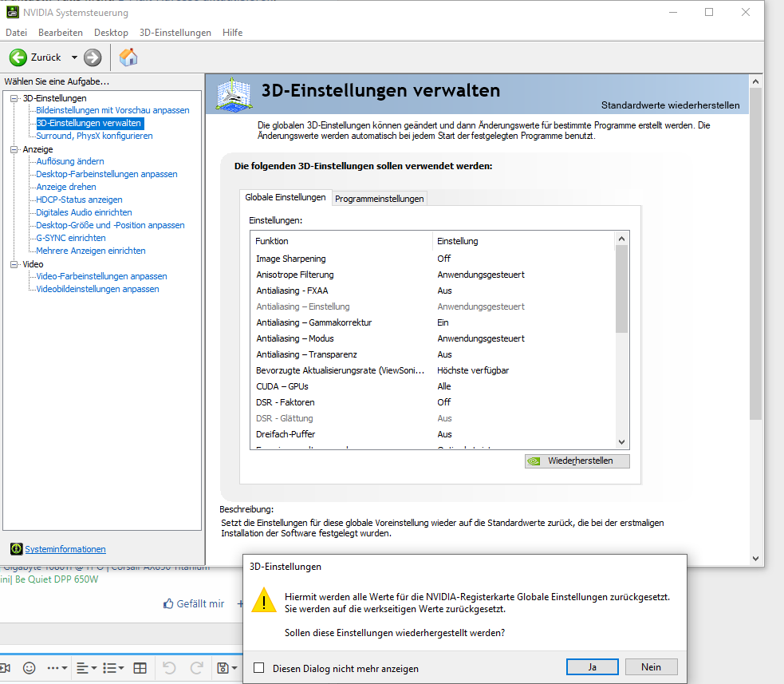
Task: Click settings list scroll up arrow
Action: click(621, 239)
